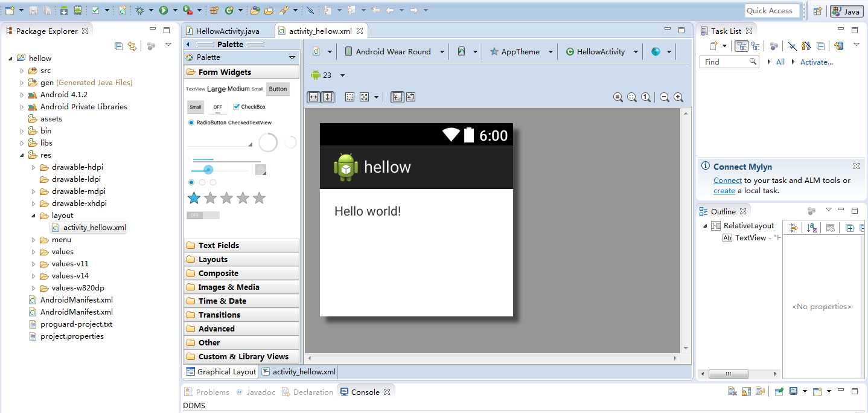Open the Android SDK Manager icon
Screen dimensions: 868x413
65,10
